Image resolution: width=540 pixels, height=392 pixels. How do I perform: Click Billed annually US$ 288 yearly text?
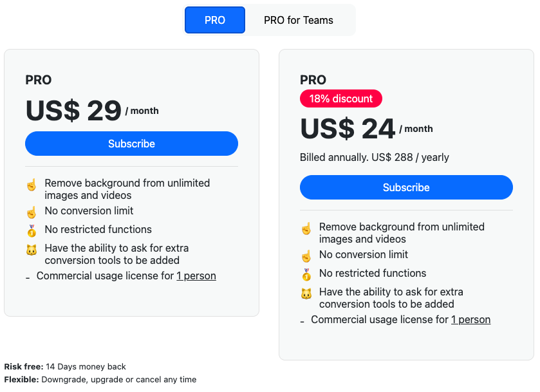point(375,158)
